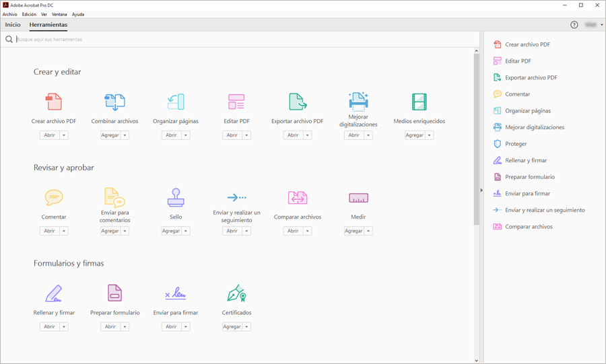
Task: Click the scroll up arrow of tools list
Action: tap(476, 51)
